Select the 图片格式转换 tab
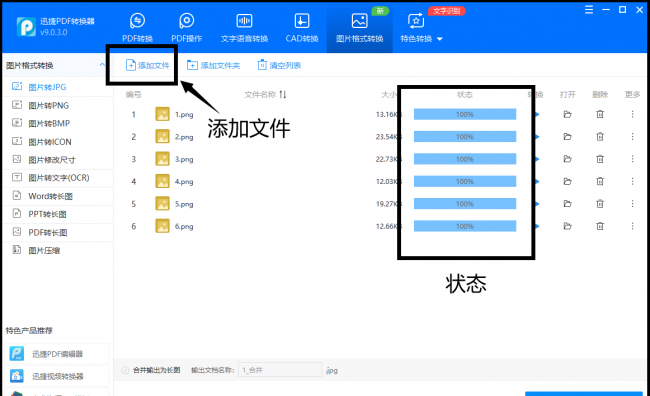The height and width of the screenshot is (396, 650). [359, 28]
